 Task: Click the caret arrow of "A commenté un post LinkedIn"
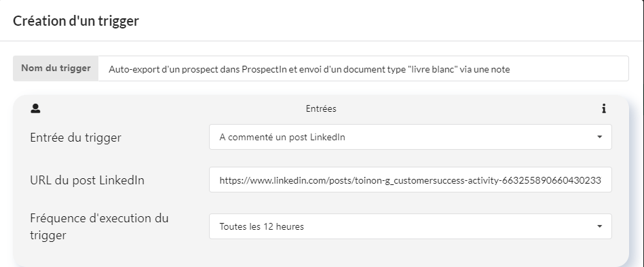coord(599,137)
